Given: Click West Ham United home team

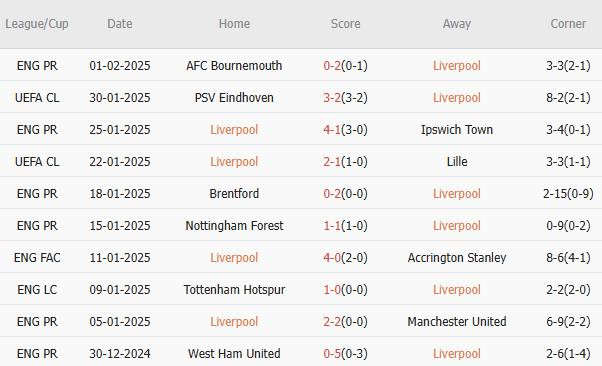Looking at the screenshot, I should point(234,354).
